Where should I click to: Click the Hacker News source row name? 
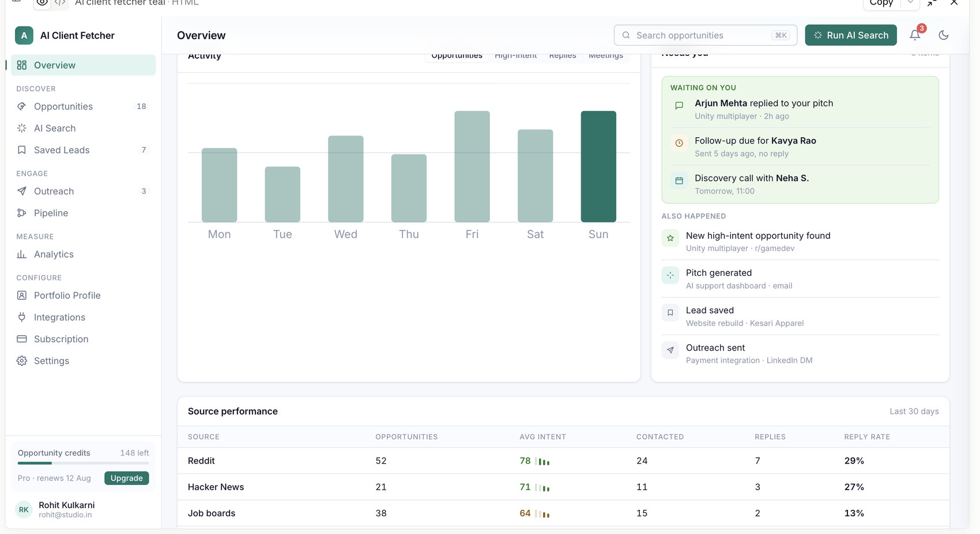pos(216,487)
